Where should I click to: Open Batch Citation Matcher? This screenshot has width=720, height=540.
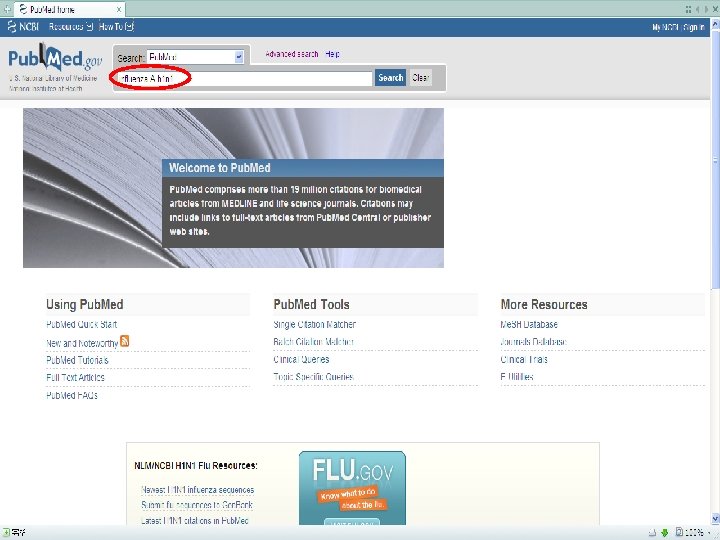click(313, 342)
